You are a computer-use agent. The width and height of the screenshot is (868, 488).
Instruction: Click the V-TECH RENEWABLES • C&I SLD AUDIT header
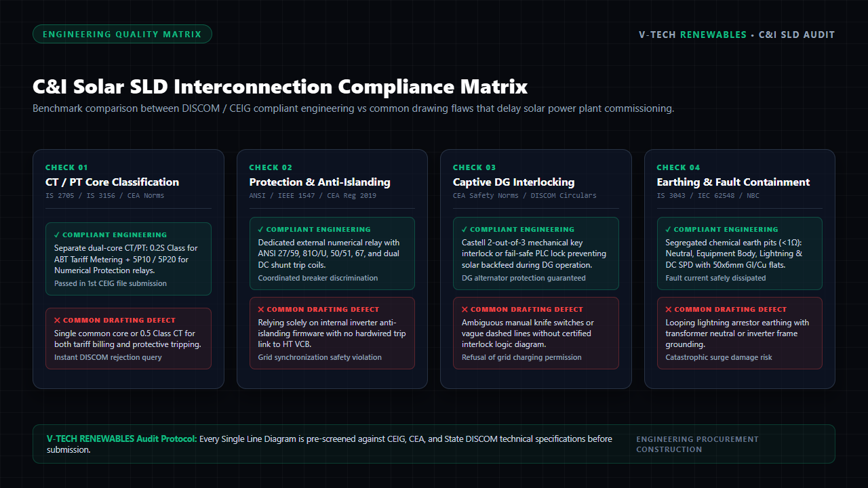(x=737, y=35)
